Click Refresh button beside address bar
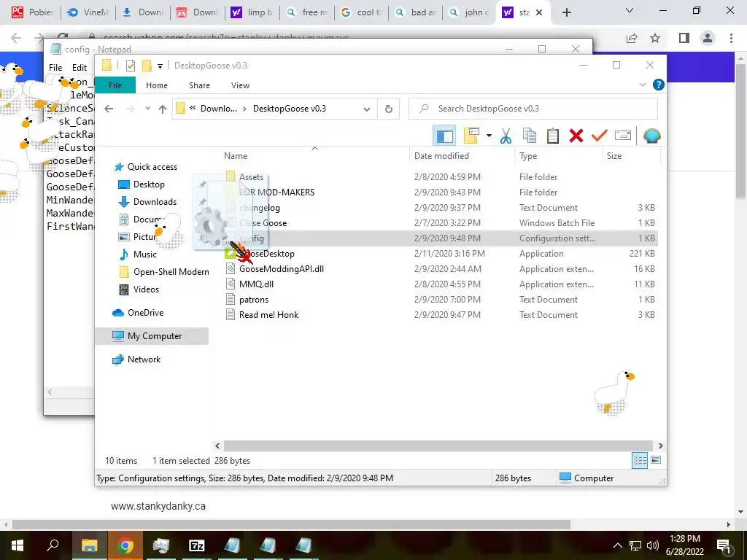747x560 pixels. 389,109
